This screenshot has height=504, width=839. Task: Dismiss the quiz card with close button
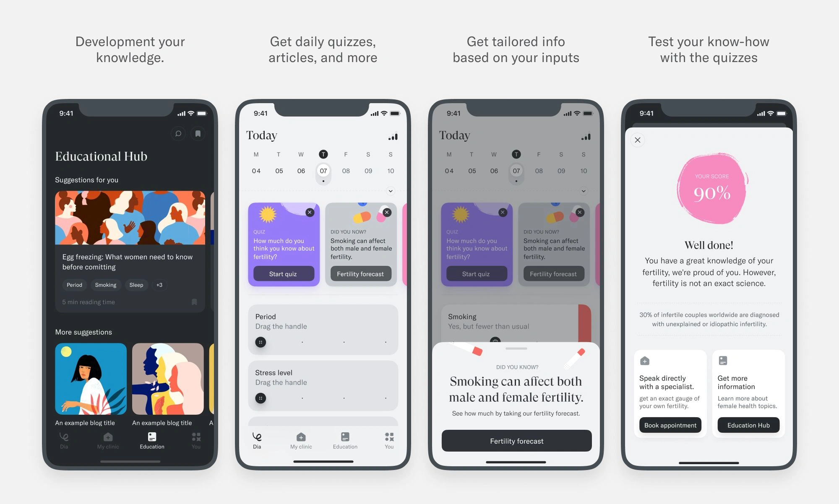pos(310,210)
